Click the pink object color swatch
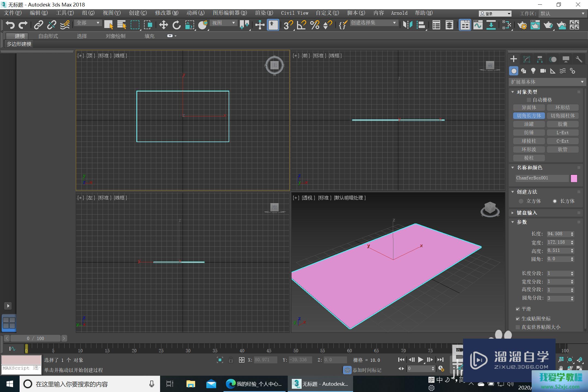588x392 pixels. (x=574, y=178)
